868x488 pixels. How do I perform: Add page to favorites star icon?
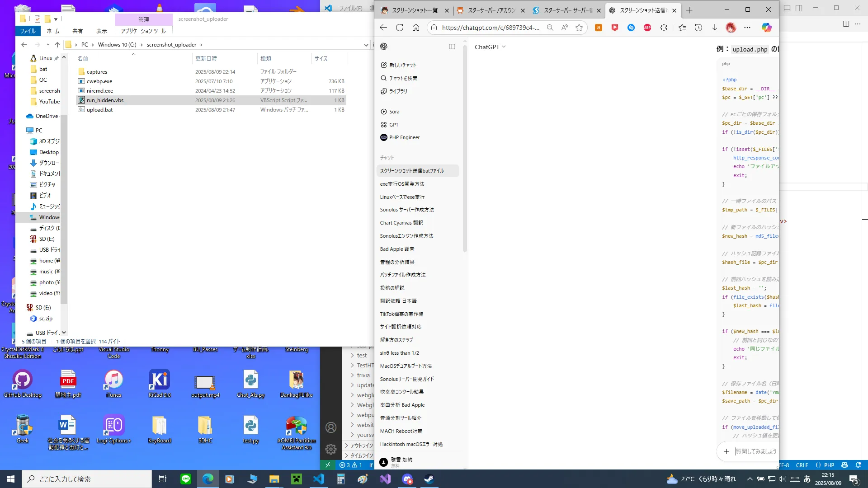point(579,28)
